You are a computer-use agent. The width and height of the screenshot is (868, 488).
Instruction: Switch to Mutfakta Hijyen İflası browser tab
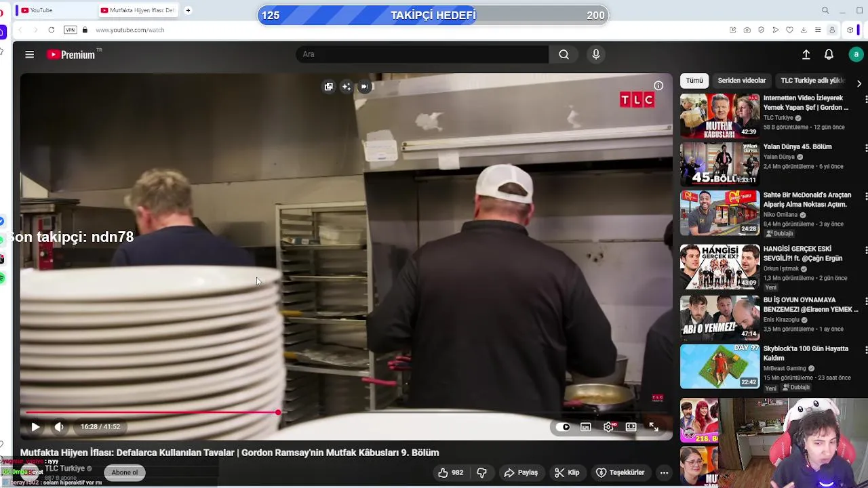(x=137, y=10)
